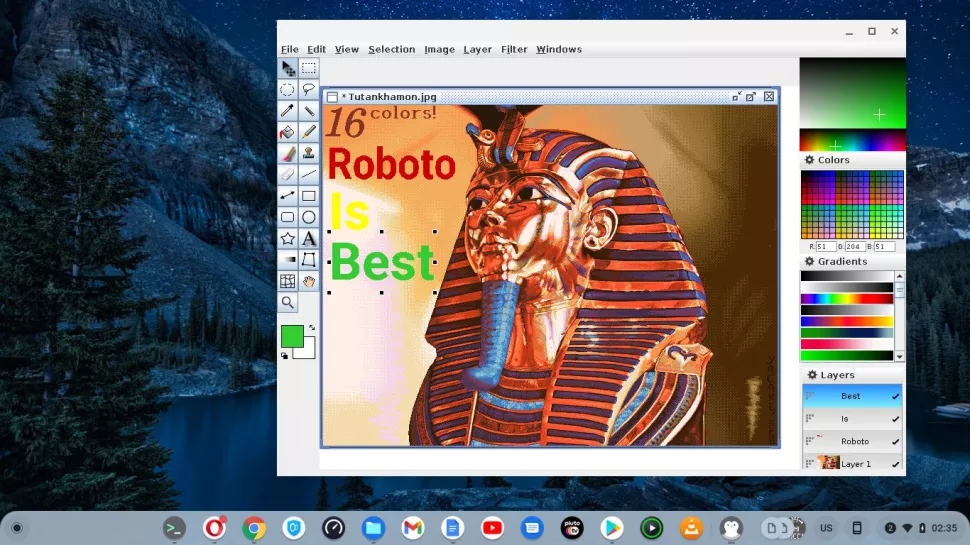Select the Zoom magnifier tool
The width and height of the screenshot is (970, 545).
[288, 303]
